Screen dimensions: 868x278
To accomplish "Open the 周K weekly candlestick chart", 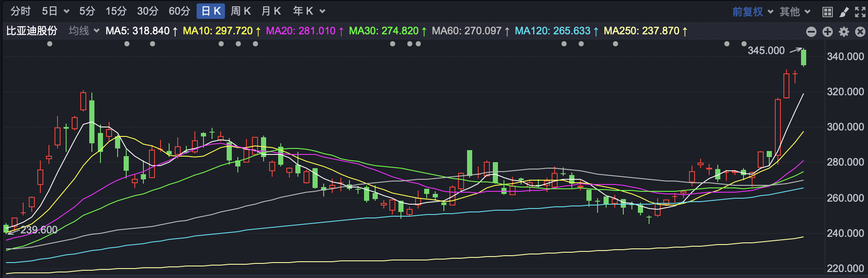I will (240, 11).
